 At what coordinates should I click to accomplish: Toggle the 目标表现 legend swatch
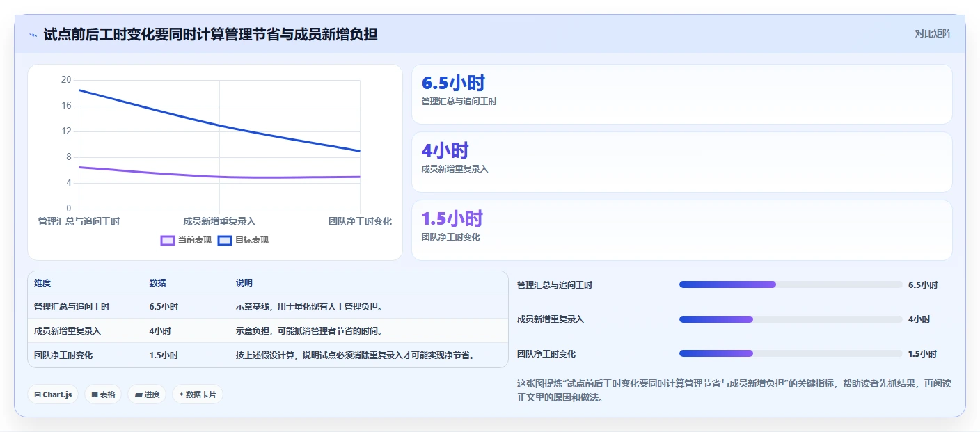coord(225,240)
